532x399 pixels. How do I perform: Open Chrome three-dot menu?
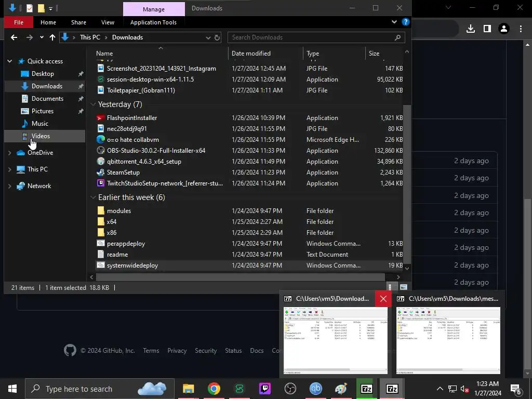(521, 29)
